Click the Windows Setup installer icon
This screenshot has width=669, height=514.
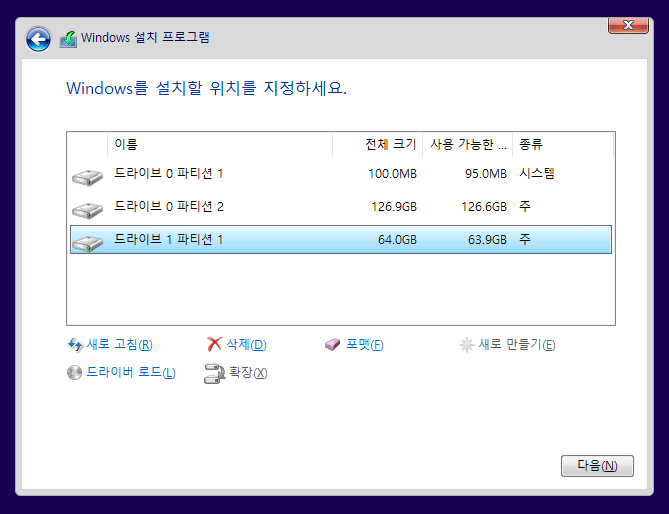tap(68, 39)
